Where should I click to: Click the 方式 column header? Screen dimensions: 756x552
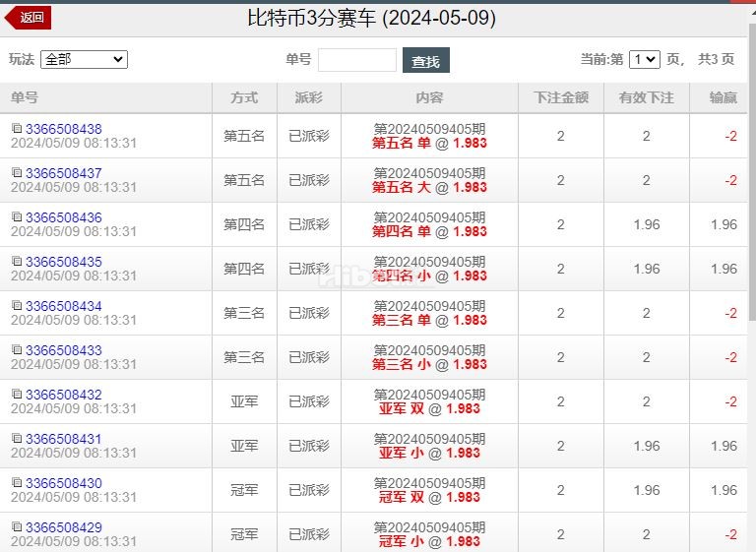click(x=244, y=97)
